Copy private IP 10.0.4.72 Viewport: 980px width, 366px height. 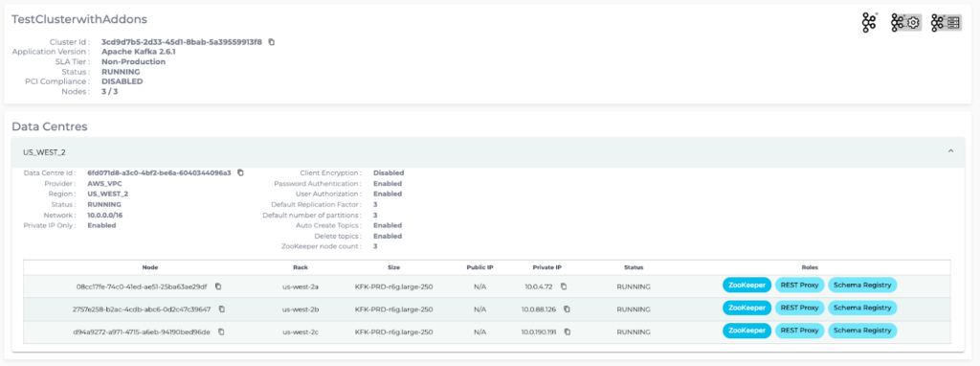point(564,286)
